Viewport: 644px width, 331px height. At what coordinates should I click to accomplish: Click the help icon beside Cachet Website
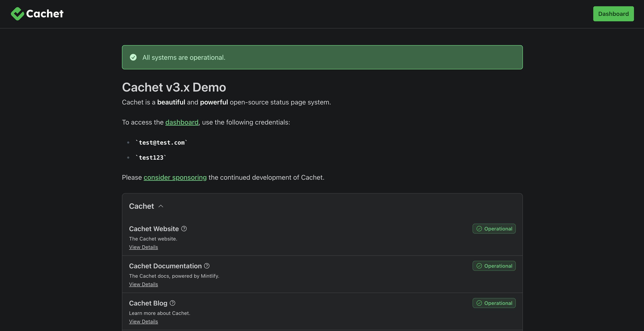pos(184,229)
